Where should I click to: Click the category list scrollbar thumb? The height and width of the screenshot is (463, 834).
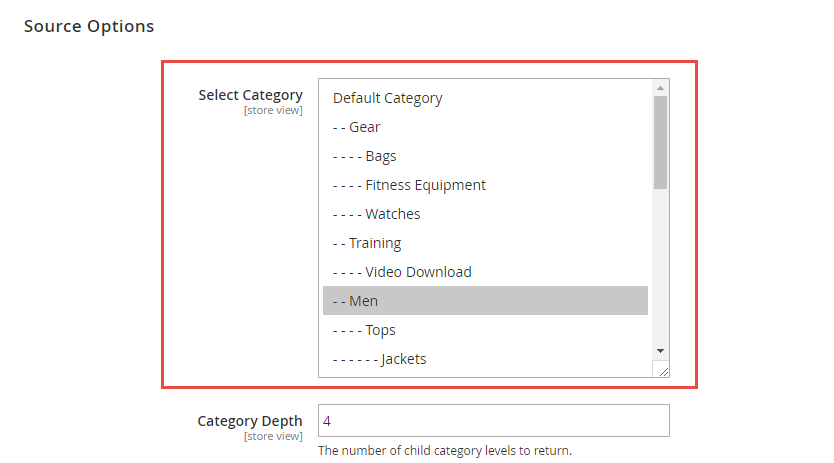660,142
